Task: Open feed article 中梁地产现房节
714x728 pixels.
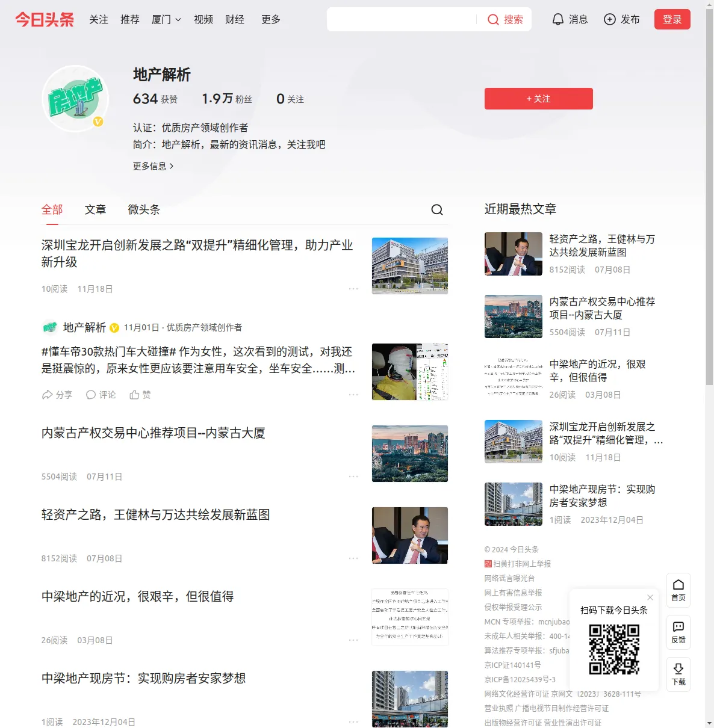Action: pyautogui.click(x=144, y=679)
